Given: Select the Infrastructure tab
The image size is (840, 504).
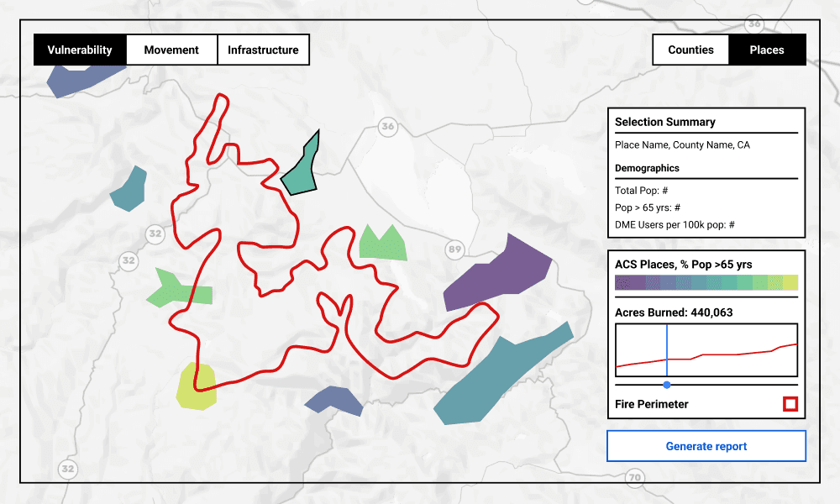Looking at the screenshot, I should tap(263, 50).
